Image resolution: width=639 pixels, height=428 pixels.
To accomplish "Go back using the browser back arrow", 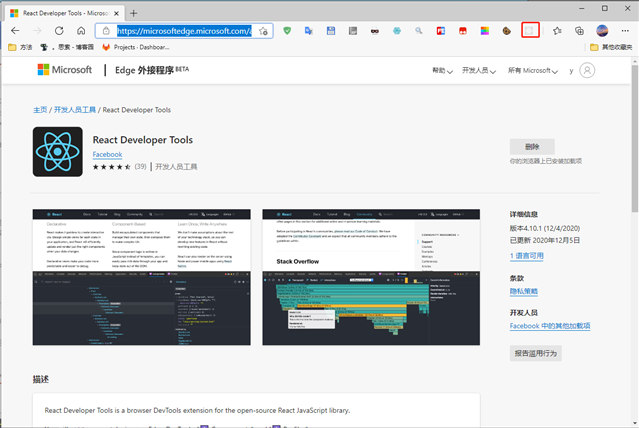I will tap(15, 31).
